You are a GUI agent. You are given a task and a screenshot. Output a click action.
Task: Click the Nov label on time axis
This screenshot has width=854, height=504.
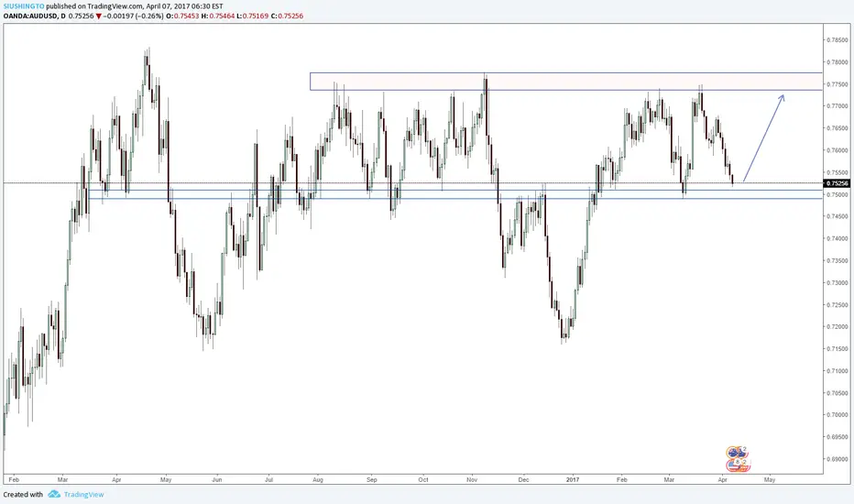click(x=472, y=480)
